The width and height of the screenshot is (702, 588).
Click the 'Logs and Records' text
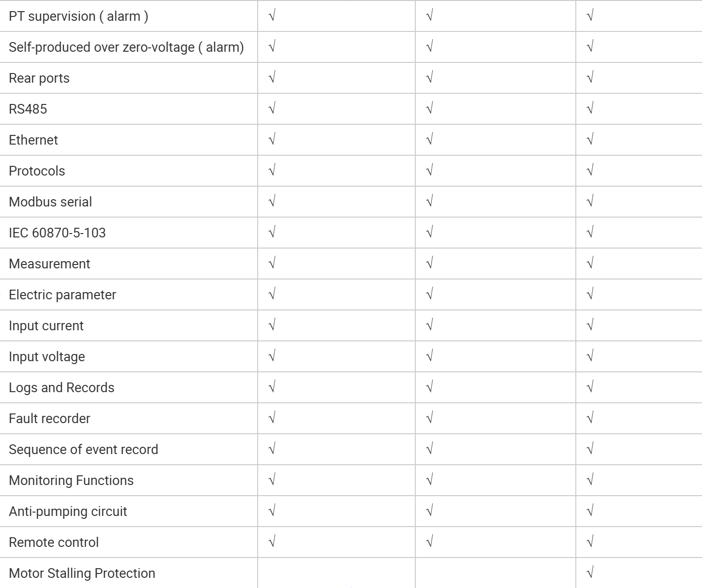tap(61, 388)
